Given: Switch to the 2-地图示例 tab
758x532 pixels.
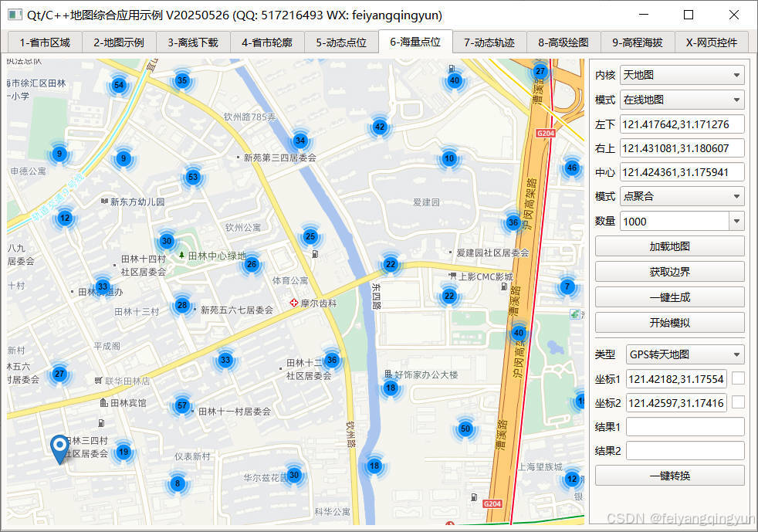Looking at the screenshot, I should pos(119,42).
